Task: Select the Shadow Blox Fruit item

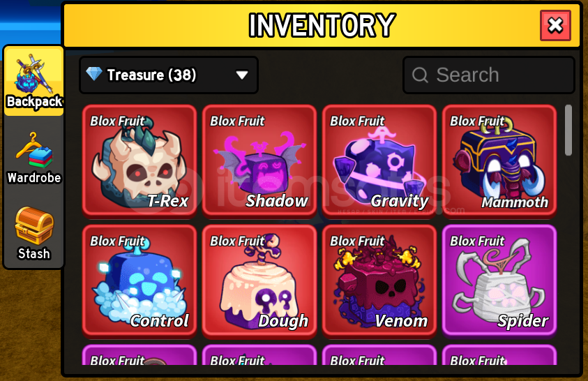Action: tap(259, 161)
